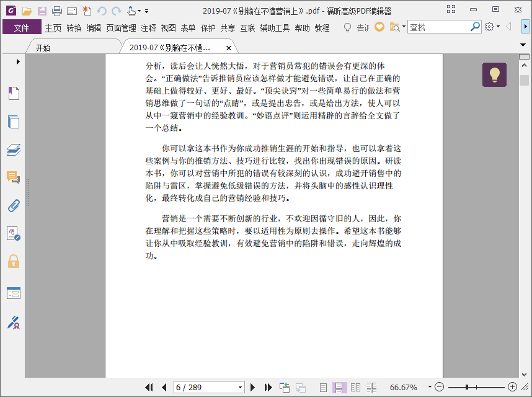Viewport: 532px width, 397px height.
Task: Select the hand tool in quick toolbar
Action: (131, 11)
